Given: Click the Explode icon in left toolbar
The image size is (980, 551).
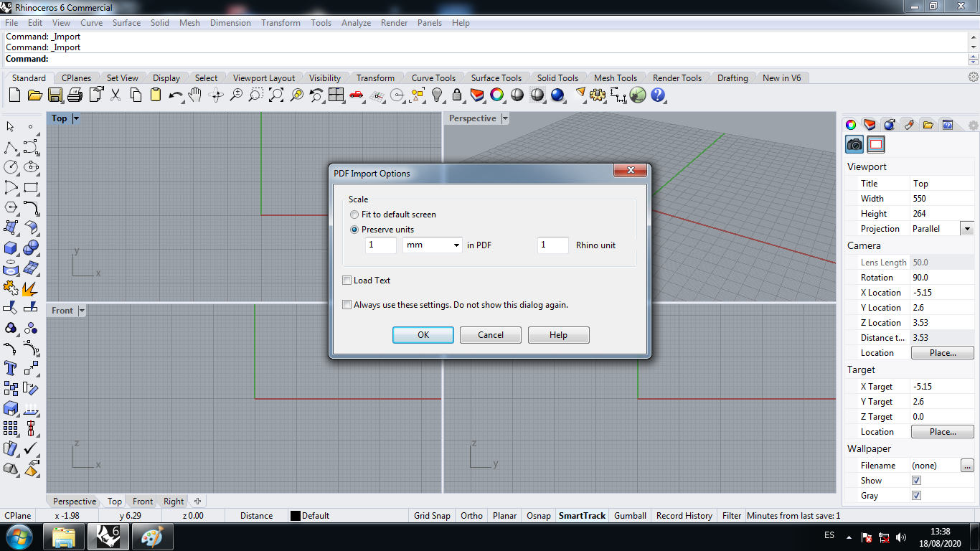Looking at the screenshot, I should [31, 288].
